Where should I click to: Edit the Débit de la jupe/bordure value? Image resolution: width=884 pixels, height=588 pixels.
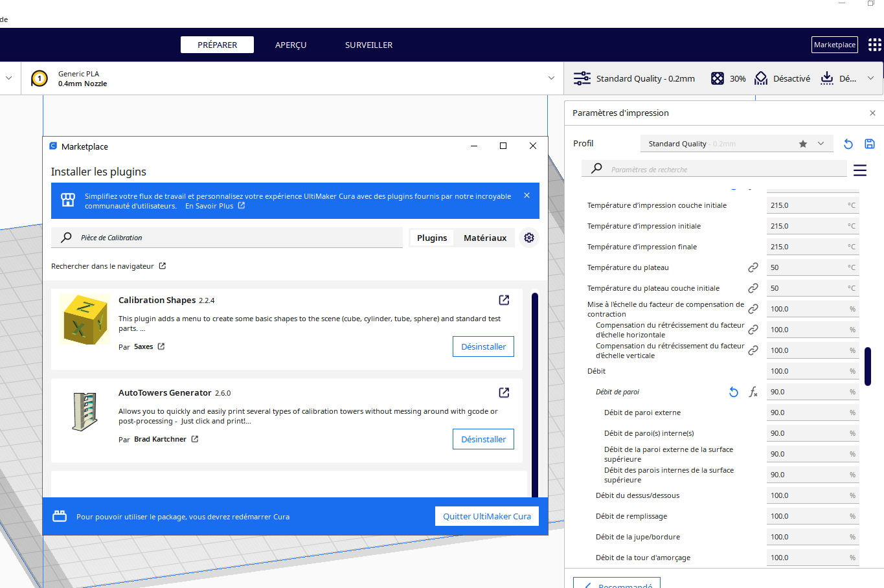(x=813, y=537)
